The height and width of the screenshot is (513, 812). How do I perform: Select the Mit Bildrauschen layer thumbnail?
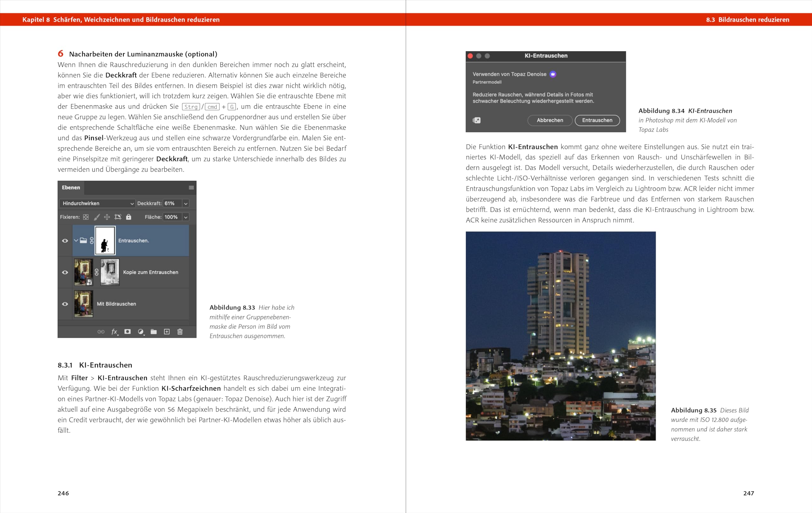[x=83, y=304]
